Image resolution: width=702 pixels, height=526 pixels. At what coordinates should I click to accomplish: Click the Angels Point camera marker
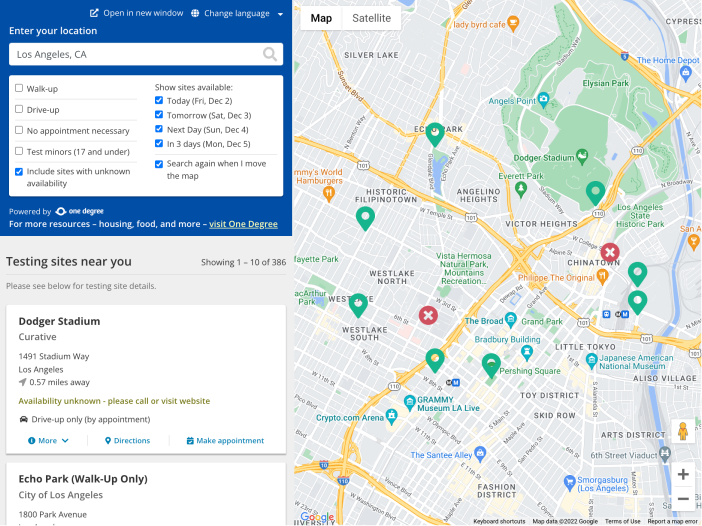coord(543,100)
